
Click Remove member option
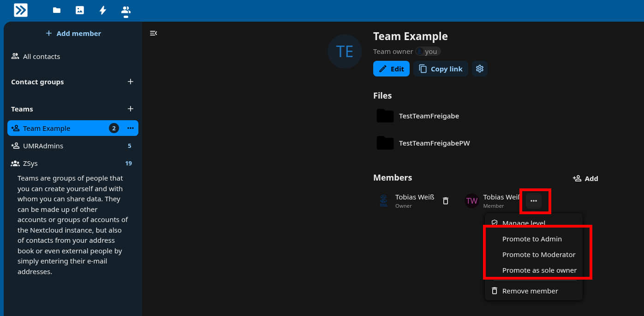coord(530,291)
